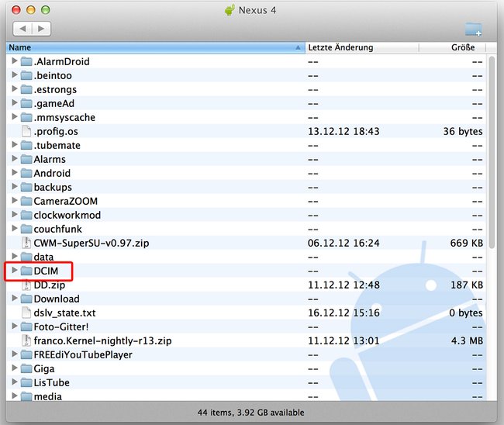The height and width of the screenshot is (425, 504).
Task: Select the .mmsyscache folder icon
Action: (26, 117)
